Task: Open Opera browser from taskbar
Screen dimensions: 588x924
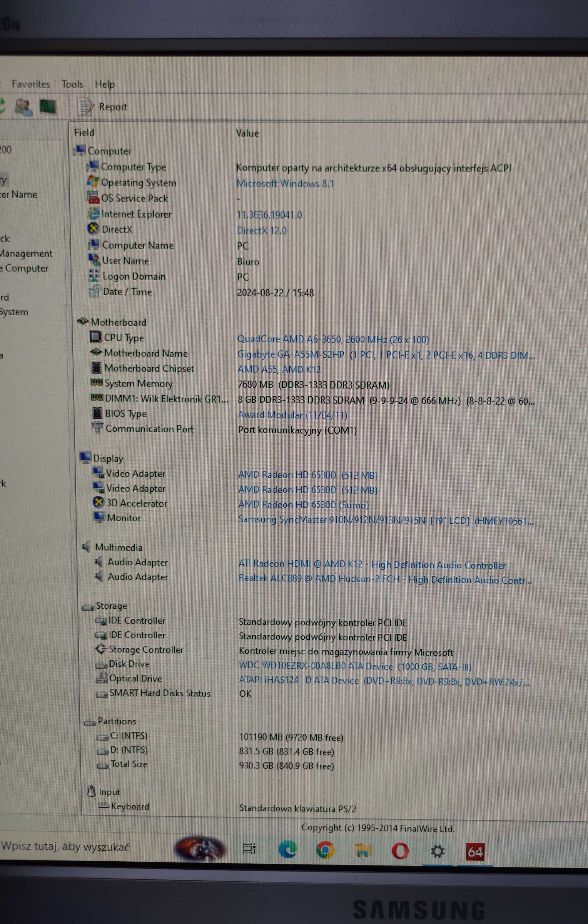Action: [x=400, y=851]
